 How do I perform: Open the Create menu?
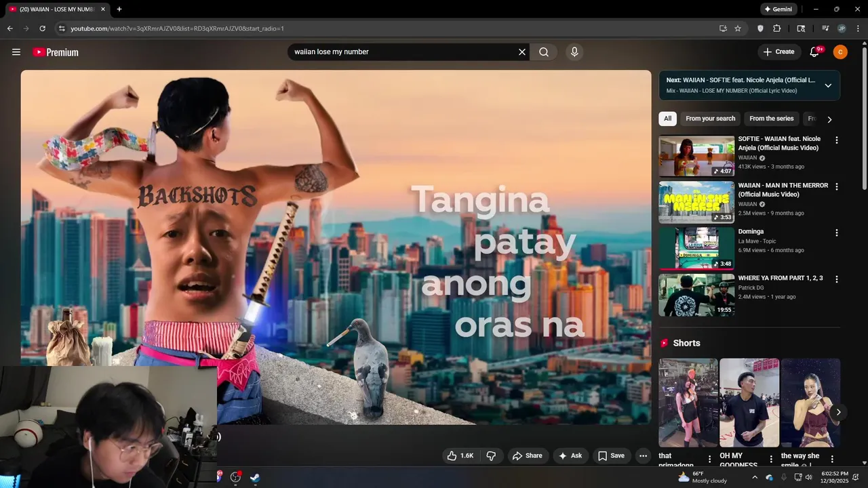778,52
